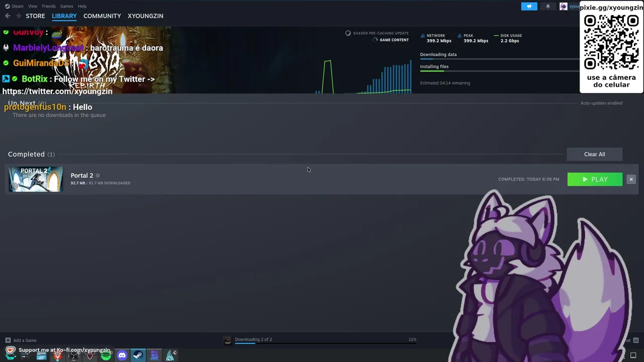Click the Auto-updates enabled label
Image resolution: width=644 pixels, height=362 pixels.
[x=601, y=103]
